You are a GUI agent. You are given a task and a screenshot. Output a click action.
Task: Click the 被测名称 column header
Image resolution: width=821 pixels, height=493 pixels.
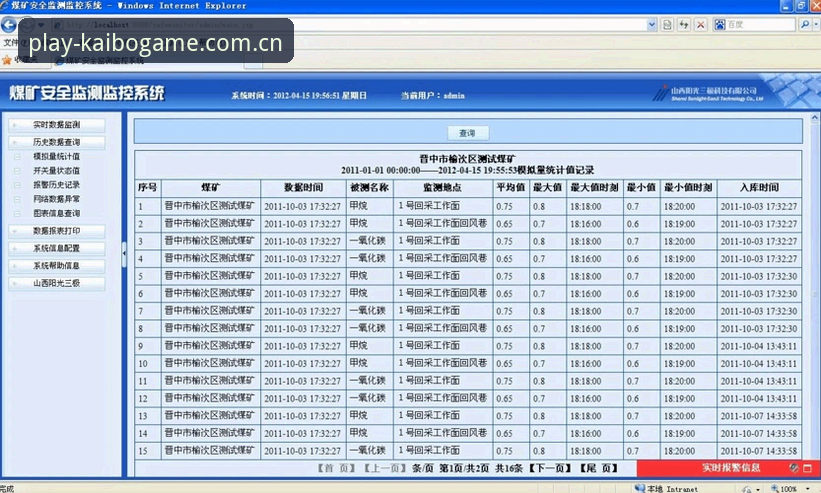(370, 187)
